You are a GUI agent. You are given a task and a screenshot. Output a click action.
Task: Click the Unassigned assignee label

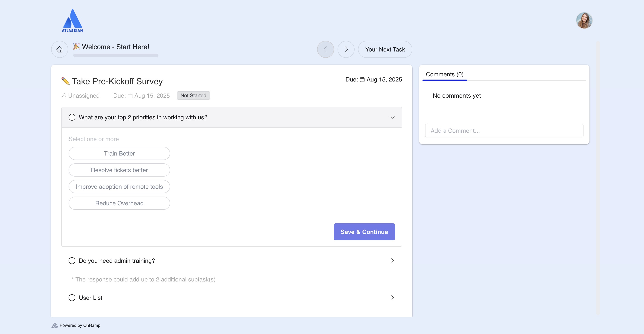click(x=84, y=96)
